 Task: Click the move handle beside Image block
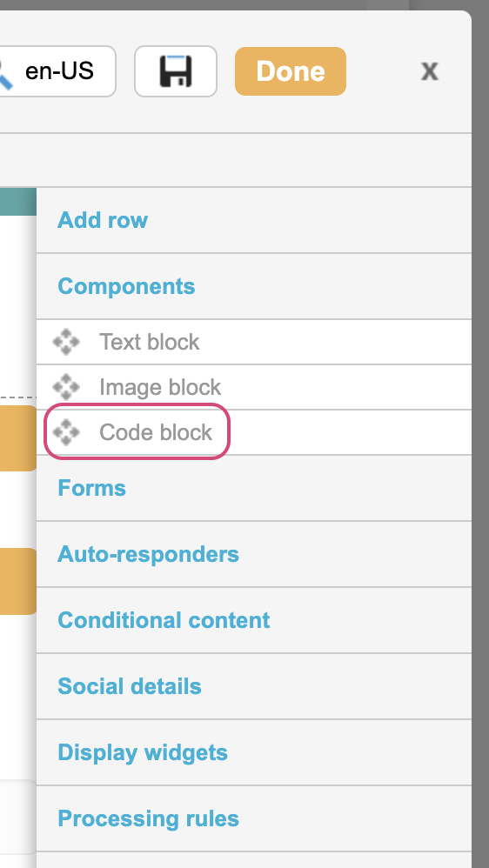pyautogui.click(x=66, y=387)
